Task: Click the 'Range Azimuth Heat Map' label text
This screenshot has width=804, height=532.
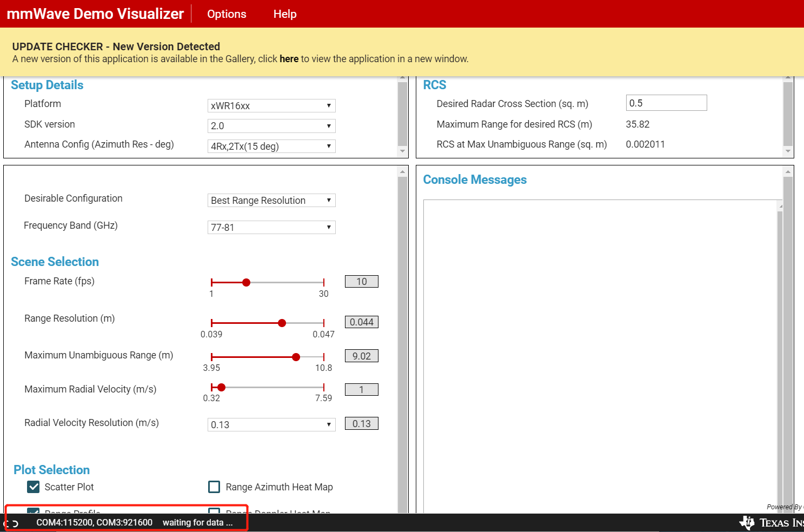Action: point(279,487)
